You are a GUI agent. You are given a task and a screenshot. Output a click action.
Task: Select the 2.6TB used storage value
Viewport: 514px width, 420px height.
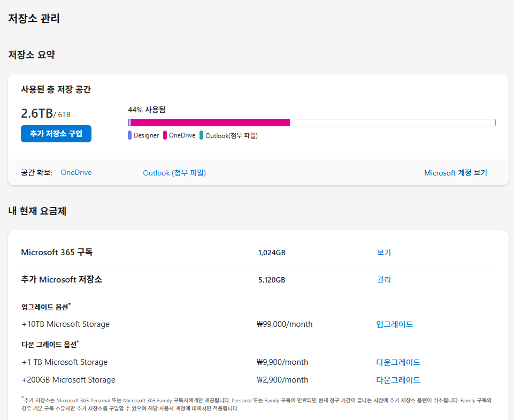tap(37, 113)
